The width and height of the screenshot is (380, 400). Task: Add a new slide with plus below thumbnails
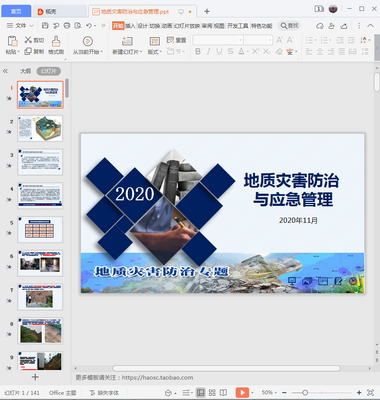coord(35,377)
